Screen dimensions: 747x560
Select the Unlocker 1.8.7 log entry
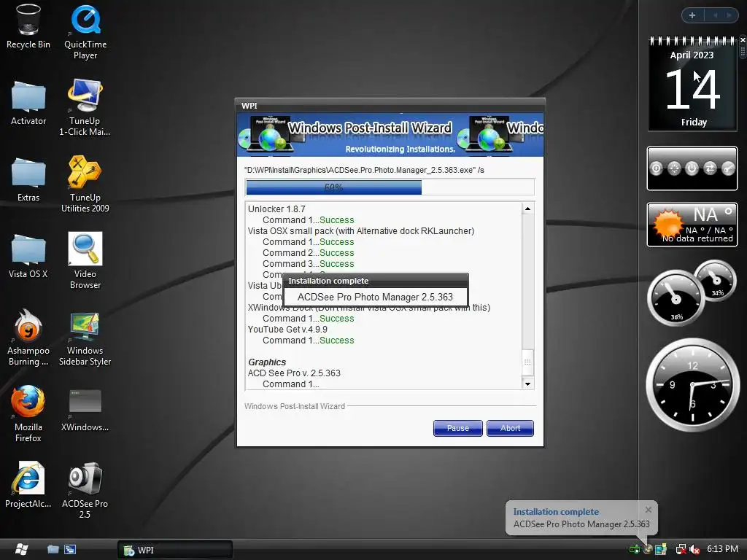tap(276, 209)
